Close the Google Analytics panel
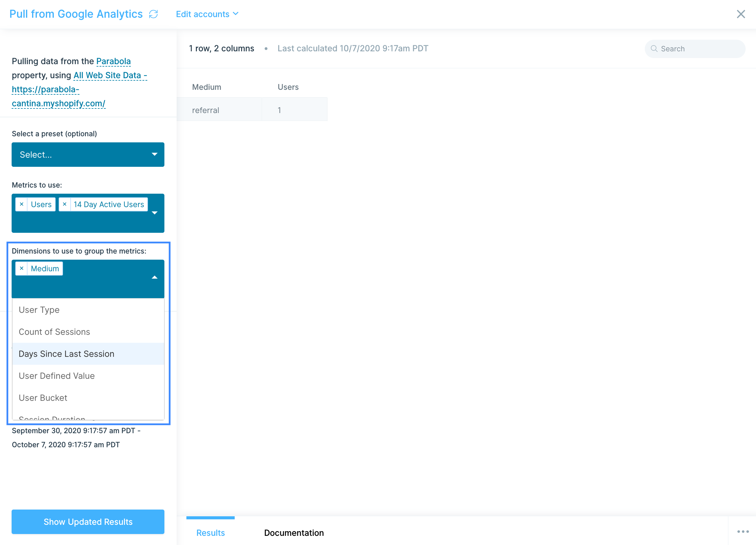Image resolution: width=756 pixels, height=545 pixels. pos(741,14)
